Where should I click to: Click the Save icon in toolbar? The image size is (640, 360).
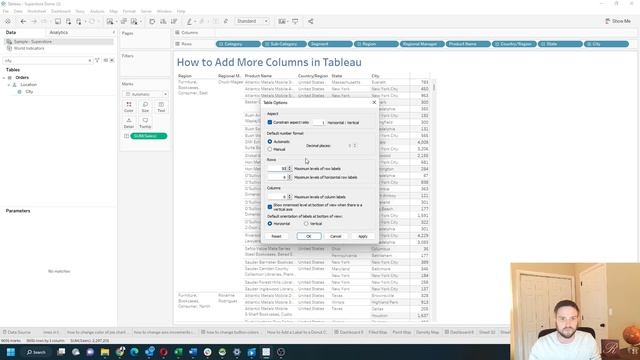tap(58, 21)
